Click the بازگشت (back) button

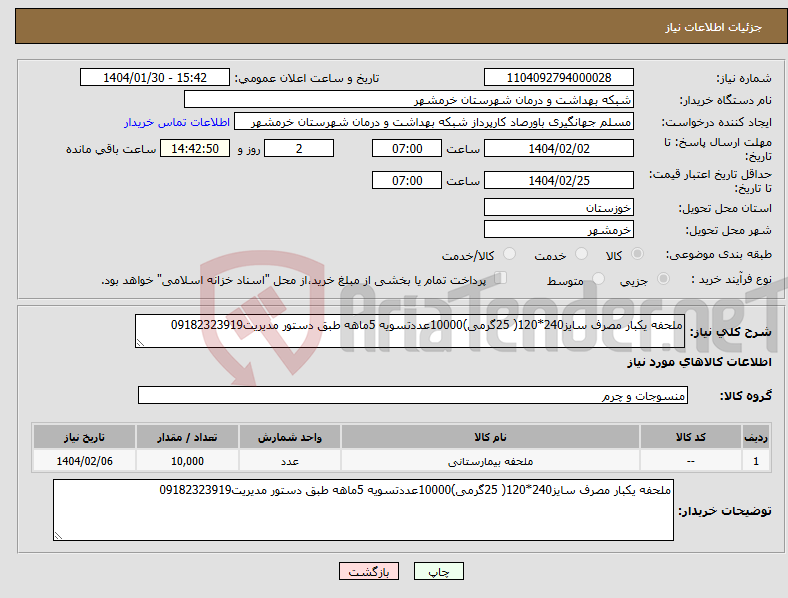pos(369,571)
